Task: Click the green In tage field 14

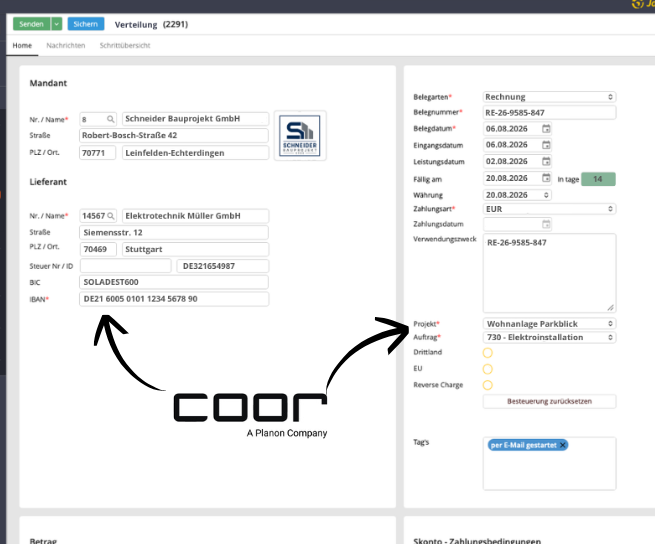Action: click(x=598, y=179)
